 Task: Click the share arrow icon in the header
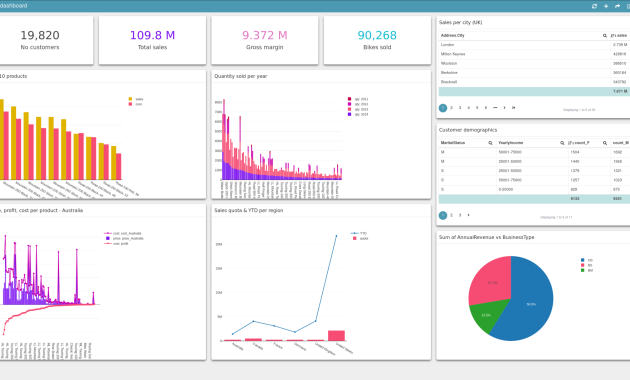618,6
